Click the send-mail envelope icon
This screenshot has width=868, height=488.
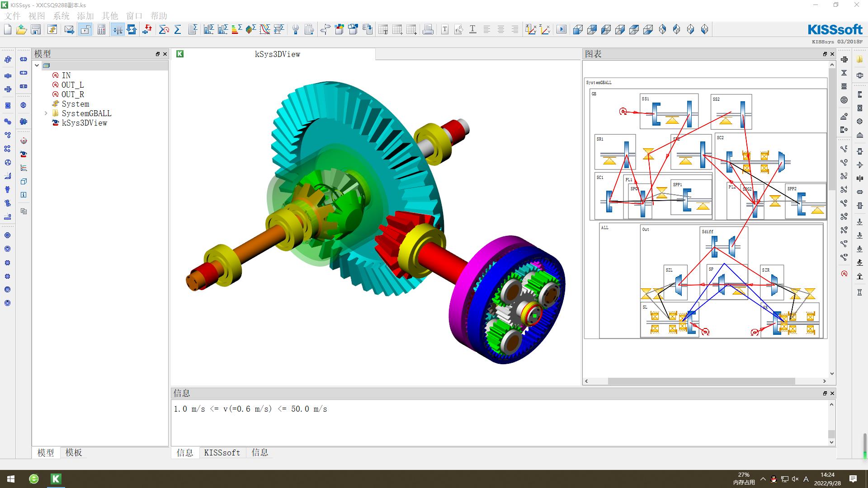[x=69, y=30]
